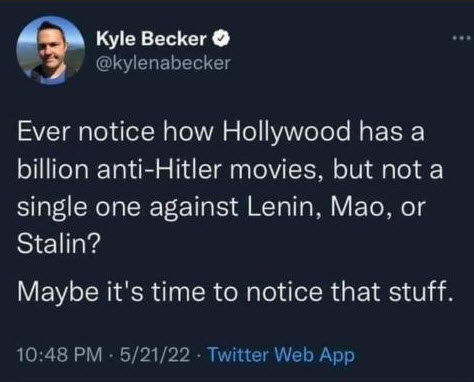Click the word against in the tweet
Screen dimensions: 474x382
pos(193,209)
